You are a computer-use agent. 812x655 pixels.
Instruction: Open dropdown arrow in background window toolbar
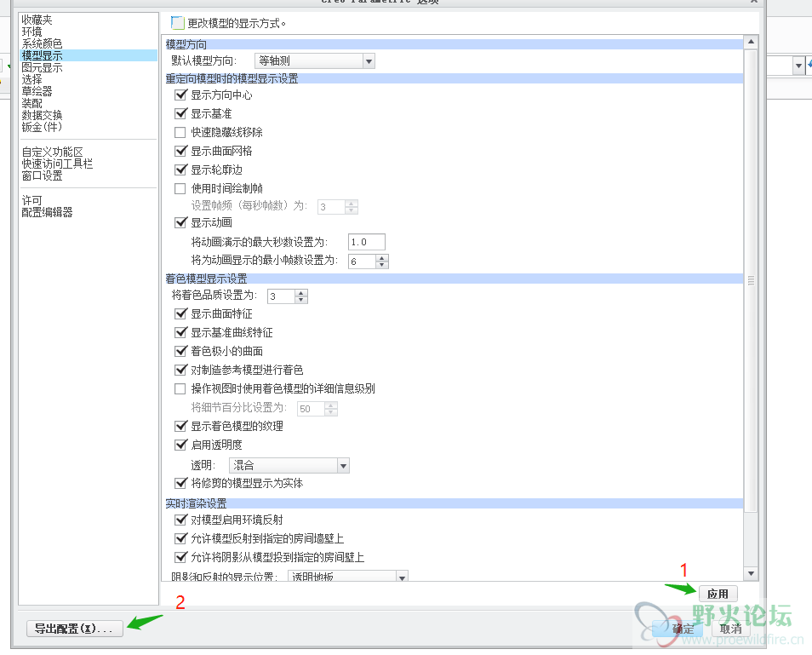[x=798, y=66]
